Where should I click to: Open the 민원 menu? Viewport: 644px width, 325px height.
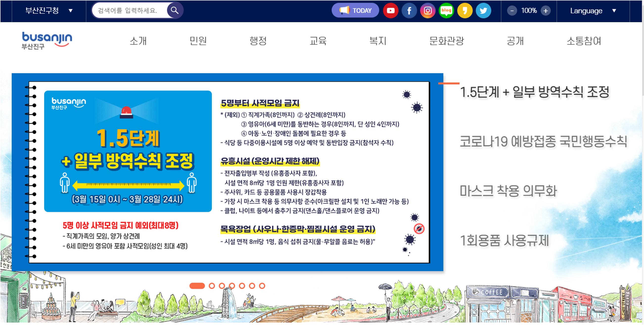pos(198,41)
